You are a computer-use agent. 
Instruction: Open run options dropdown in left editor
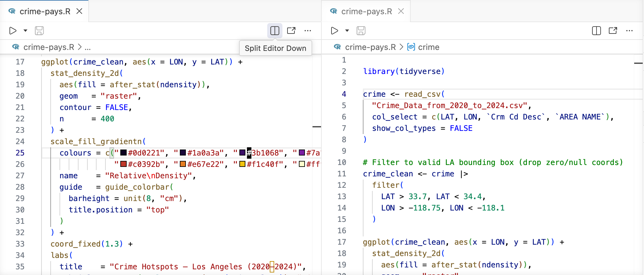click(25, 31)
